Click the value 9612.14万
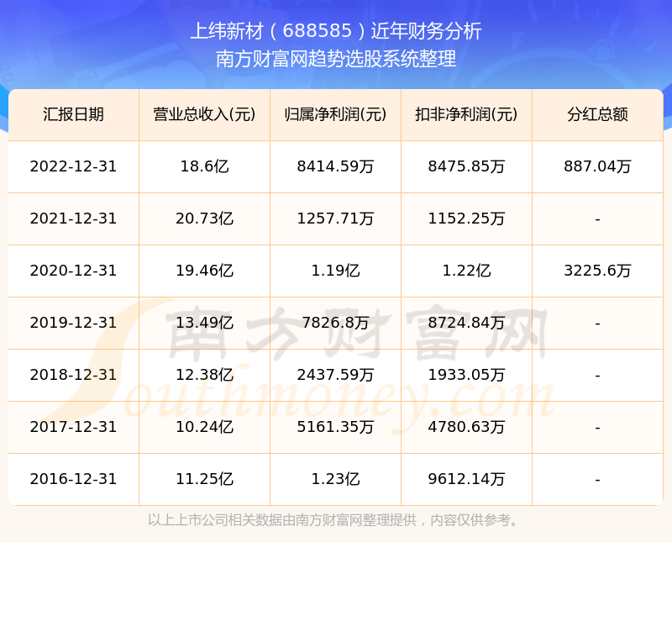This screenshot has height=637, width=672. [466, 479]
